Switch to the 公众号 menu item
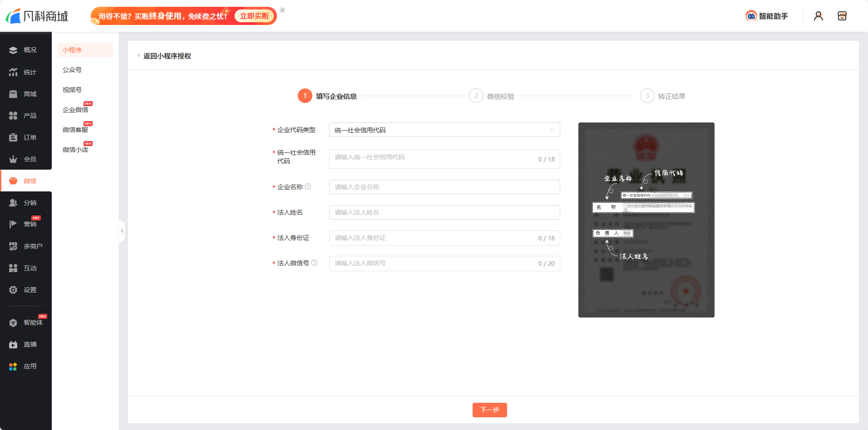 [x=72, y=69]
